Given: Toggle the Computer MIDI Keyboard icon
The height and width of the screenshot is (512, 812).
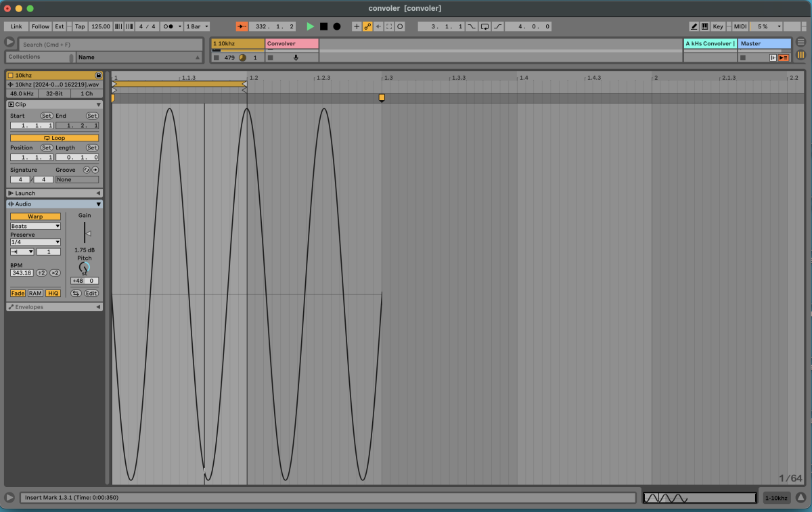Looking at the screenshot, I should [x=704, y=26].
